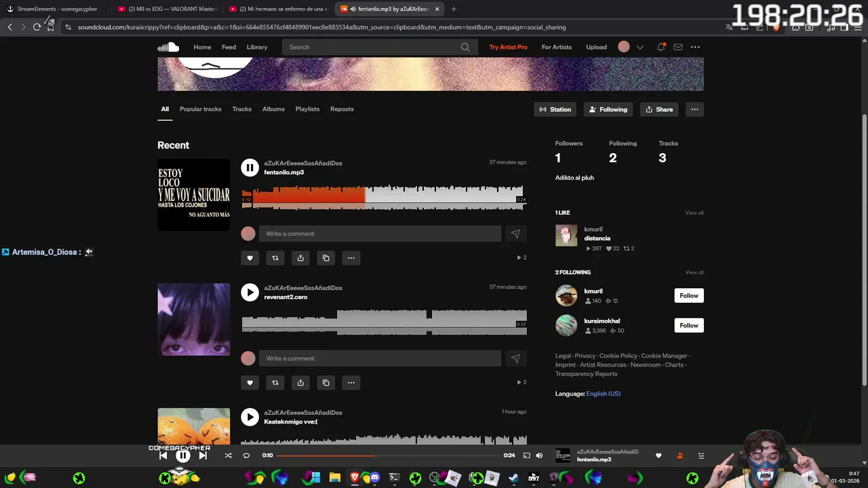Follow the kmuri! account

pyautogui.click(x=689, y=296)
